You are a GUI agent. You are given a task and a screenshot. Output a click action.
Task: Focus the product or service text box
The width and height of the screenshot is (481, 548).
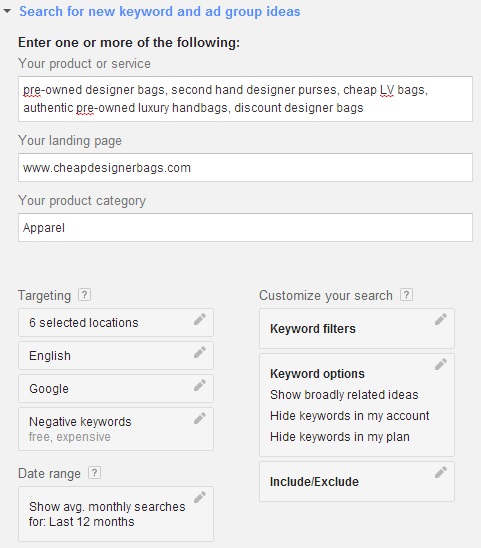click(x=245, y=99)
